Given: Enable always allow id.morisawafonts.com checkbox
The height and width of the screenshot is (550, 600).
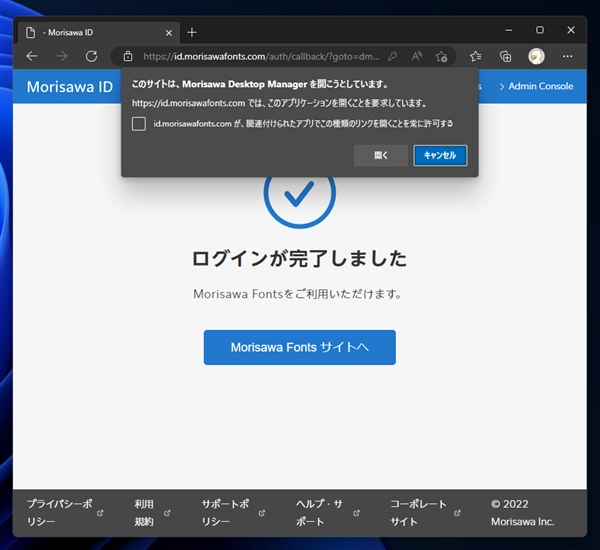Looking at the screenshot, I should (139, 124).
